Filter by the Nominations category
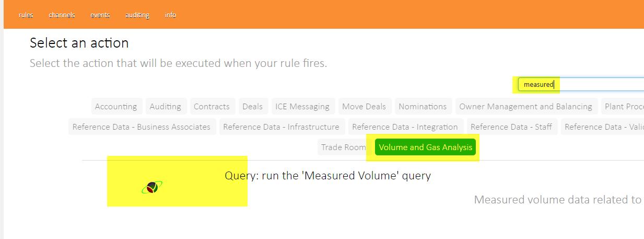Screen dimensions: 644x239 tap(423, 106)
